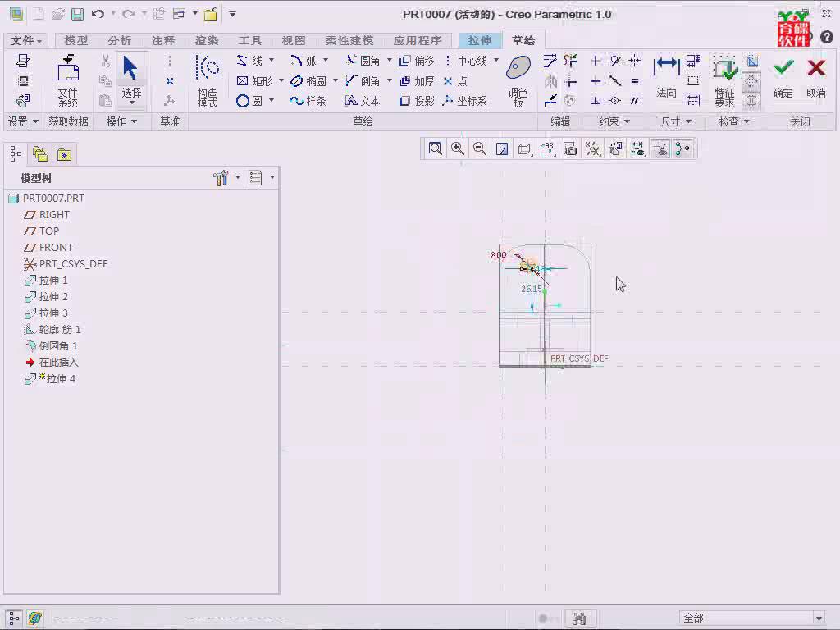Save the model via the floppy disk icon
The width and height of the screenshot is (840, 630).
click(x=78, y=14)
